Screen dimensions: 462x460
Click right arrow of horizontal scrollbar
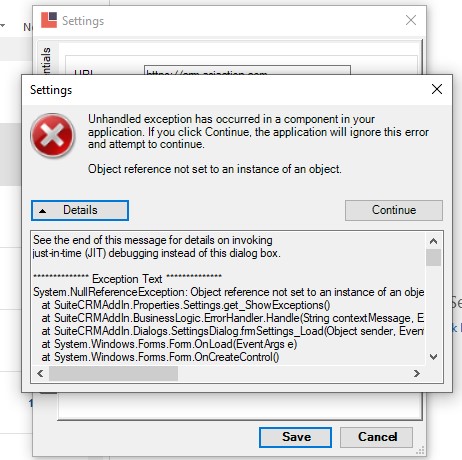click(x=416, y=373)
